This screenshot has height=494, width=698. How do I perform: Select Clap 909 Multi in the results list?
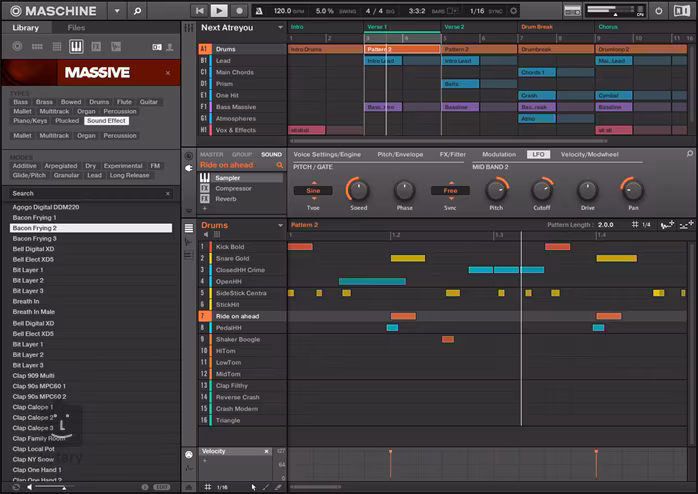(x=91, y=376)
